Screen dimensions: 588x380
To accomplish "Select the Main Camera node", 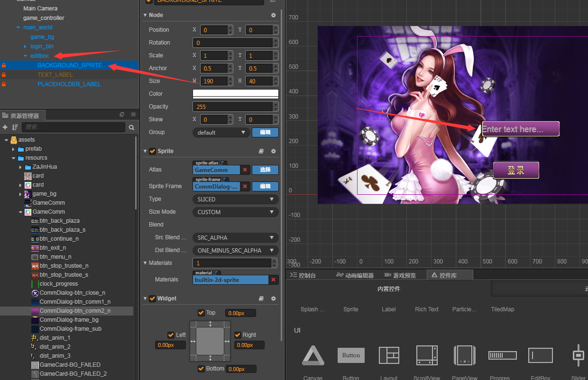I will (40, 9).
